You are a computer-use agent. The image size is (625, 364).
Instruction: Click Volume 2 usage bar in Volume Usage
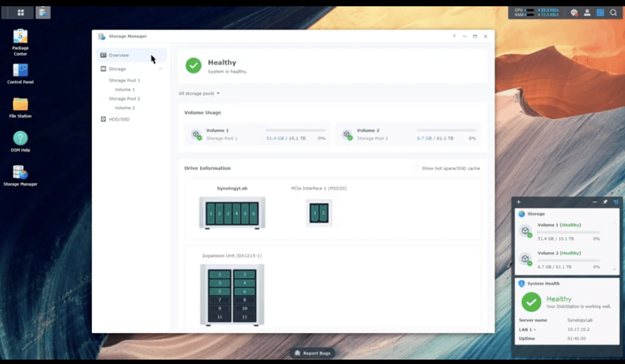(446, 130)
